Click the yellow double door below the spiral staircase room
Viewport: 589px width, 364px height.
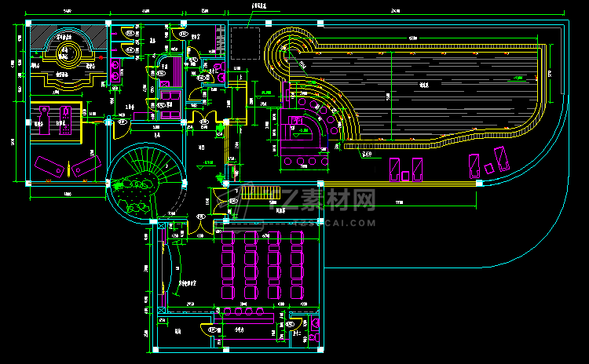click(x=200, y=226)
